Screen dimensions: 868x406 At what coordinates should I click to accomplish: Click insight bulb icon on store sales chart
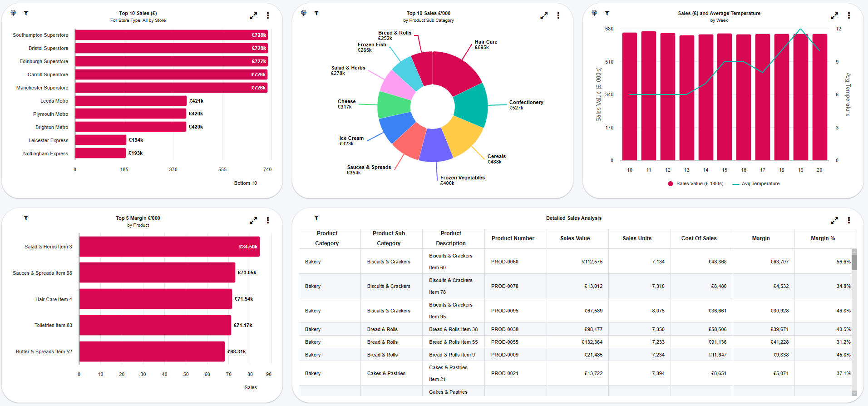[13, 13]
